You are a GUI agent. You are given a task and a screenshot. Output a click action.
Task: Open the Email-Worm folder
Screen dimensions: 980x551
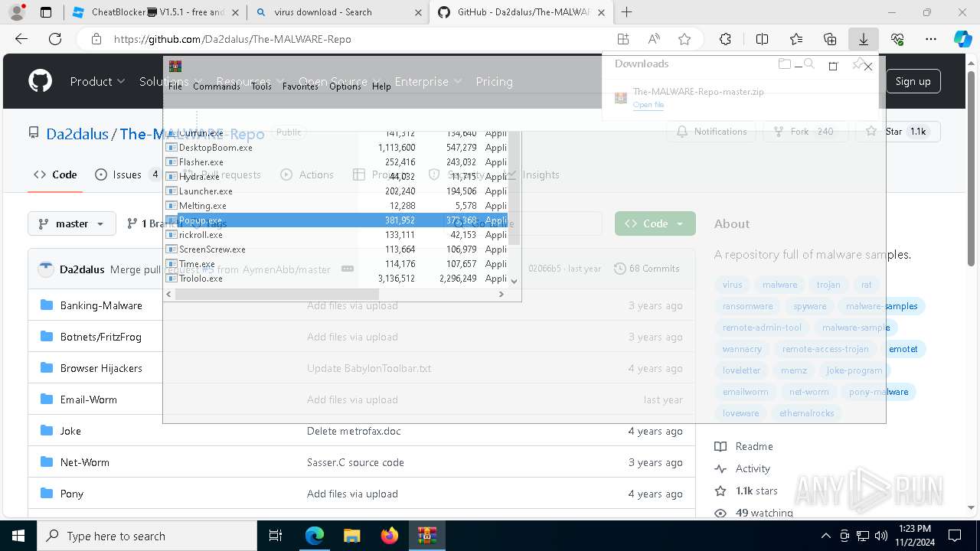click(89, 399)
